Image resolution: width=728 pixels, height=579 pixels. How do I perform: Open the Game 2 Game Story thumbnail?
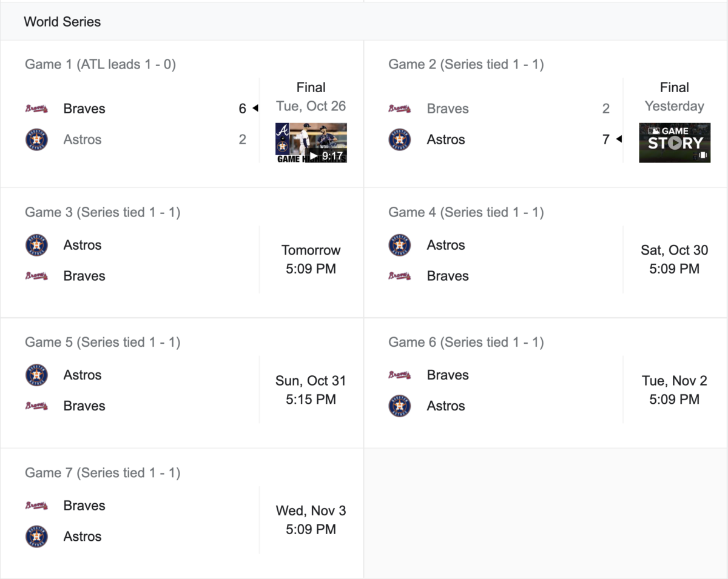point(675,143)
